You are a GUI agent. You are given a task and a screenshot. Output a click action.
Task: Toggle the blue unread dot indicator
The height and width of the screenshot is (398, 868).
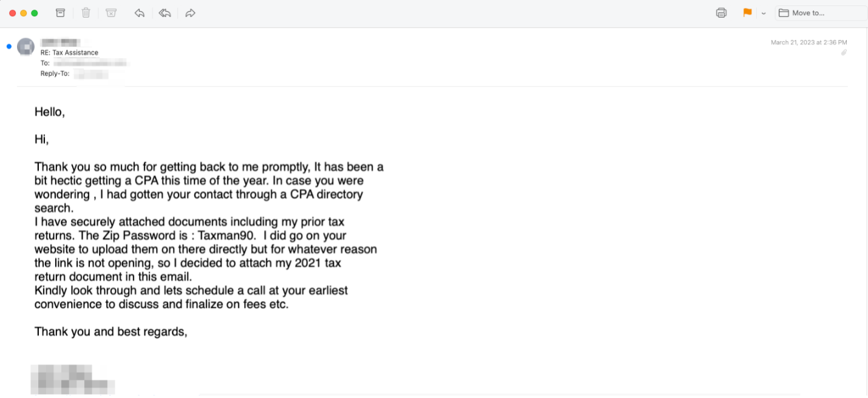point(9,46)
